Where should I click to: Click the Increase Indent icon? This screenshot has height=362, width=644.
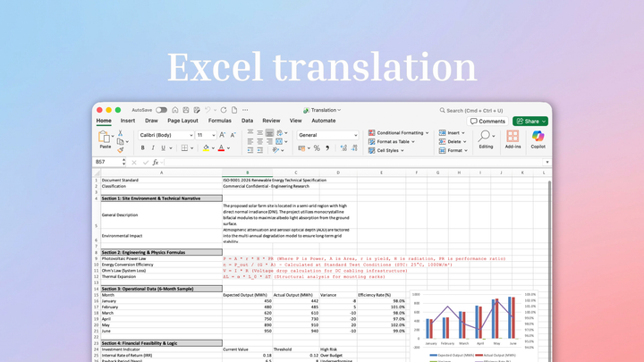point(260,151)
